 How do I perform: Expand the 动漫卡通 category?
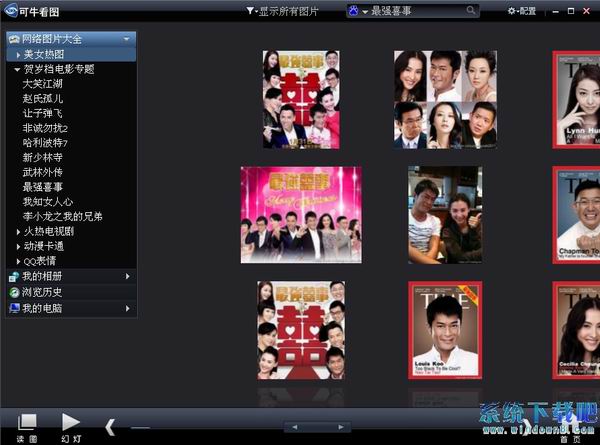(18, 247)
